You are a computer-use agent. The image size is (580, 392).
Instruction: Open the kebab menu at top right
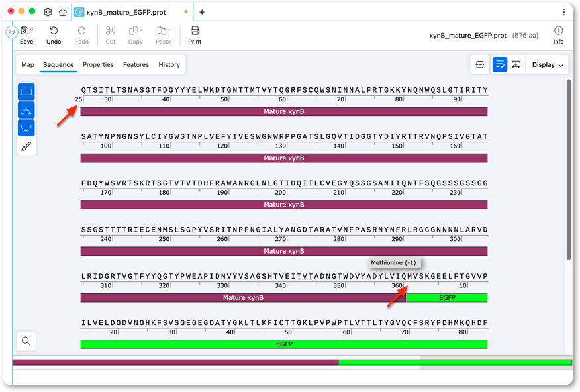563,12
